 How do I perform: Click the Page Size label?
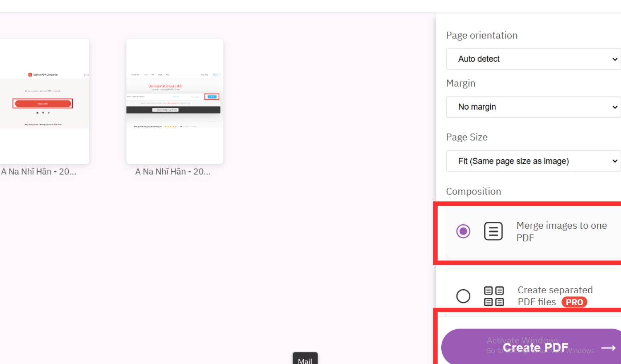point(467,137)
